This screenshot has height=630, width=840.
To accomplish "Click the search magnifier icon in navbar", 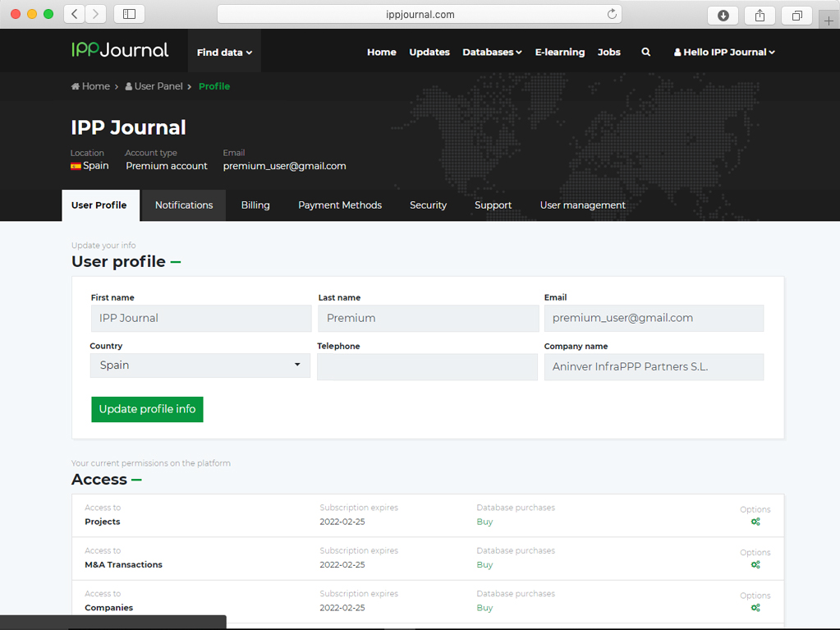I will coord(646,52).
